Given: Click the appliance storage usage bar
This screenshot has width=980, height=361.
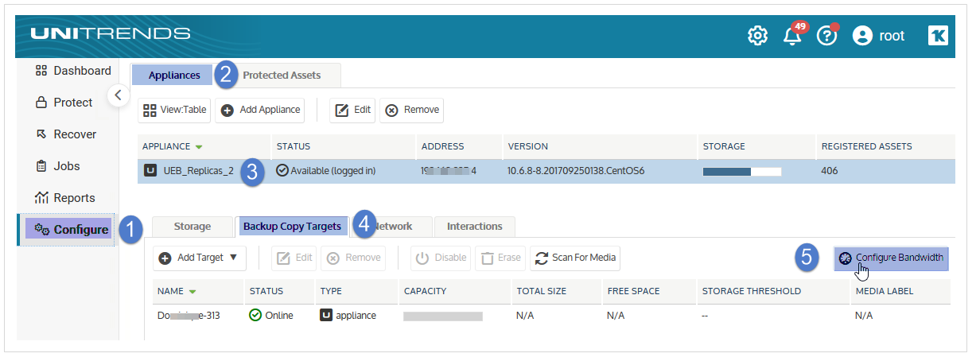Looking at the screenshot, I should pyautogui.click(x=742, y=171).
